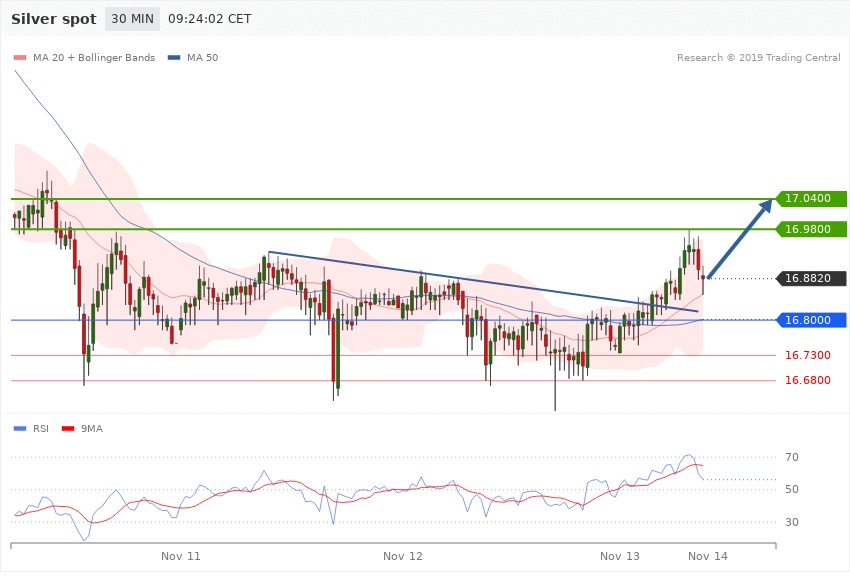Click the 30 MIN timeframe badge
The width and height of the screenshot is (850, 576).
tap(132, 19)
